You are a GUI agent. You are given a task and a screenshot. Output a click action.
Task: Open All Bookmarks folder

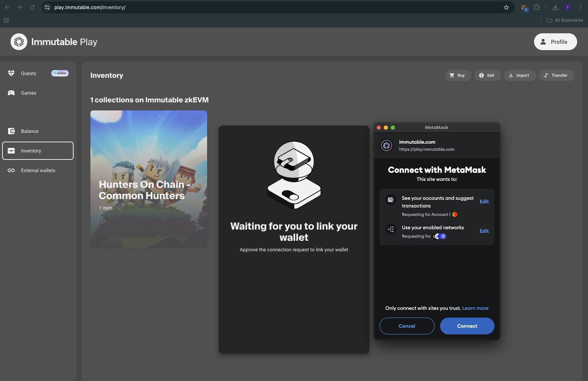click(565, 20)
